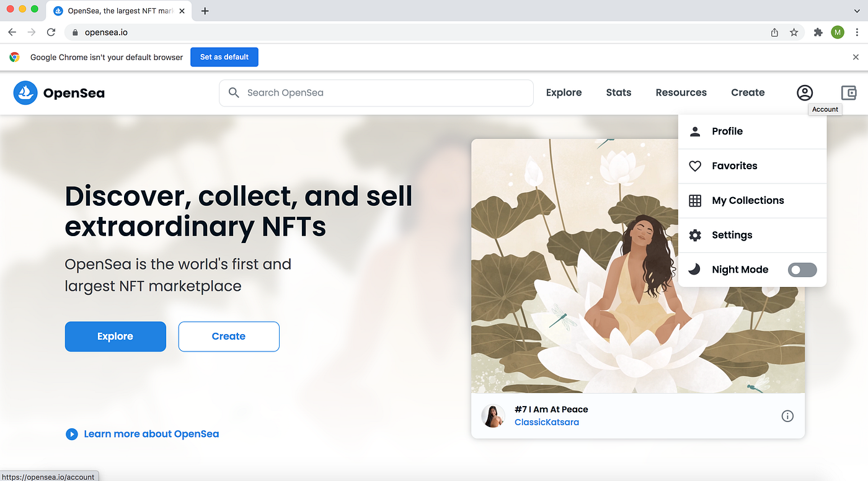Click the moon icon beside Night Mode
The height and width of the screenshot is (481, 868).
(695, 270)
